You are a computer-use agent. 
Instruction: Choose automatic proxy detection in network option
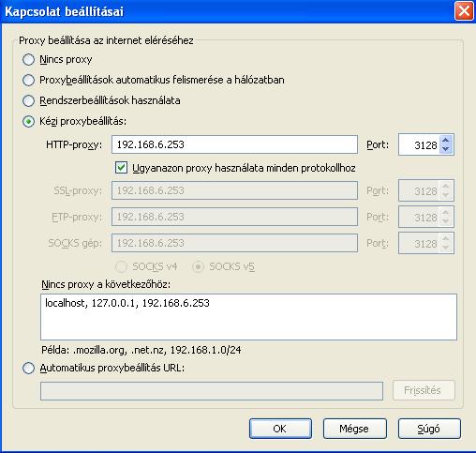point(28,80)
